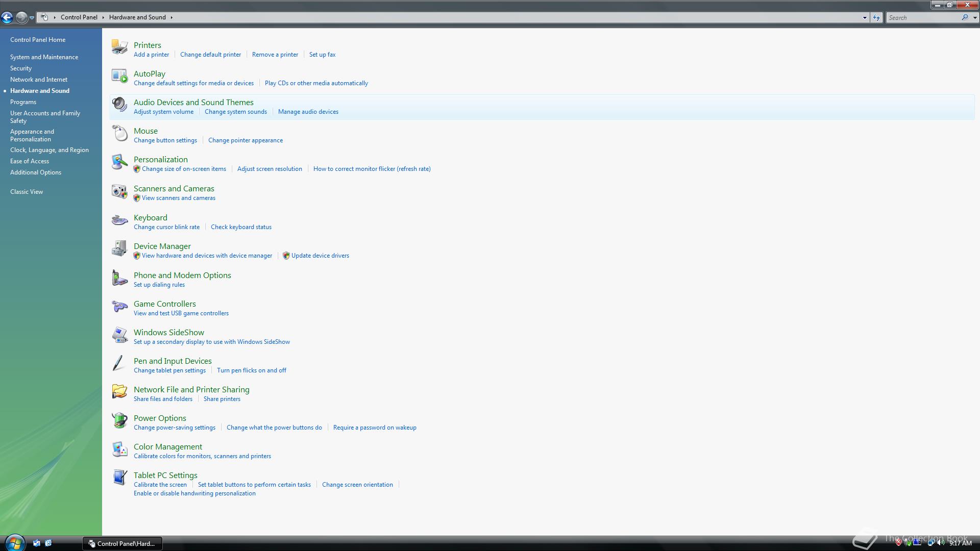Click the Pen and Input Devices icon
980x551 pixels.
click(119, 363)
